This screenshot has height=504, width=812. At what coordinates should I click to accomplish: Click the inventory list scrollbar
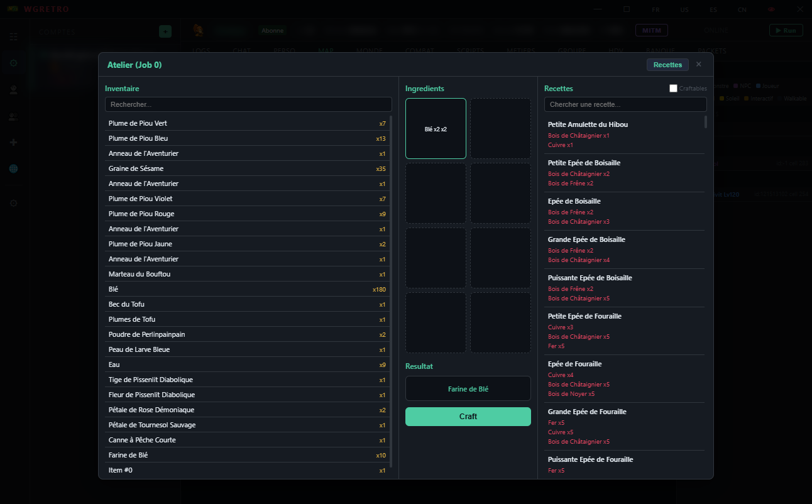click(392, 292)
